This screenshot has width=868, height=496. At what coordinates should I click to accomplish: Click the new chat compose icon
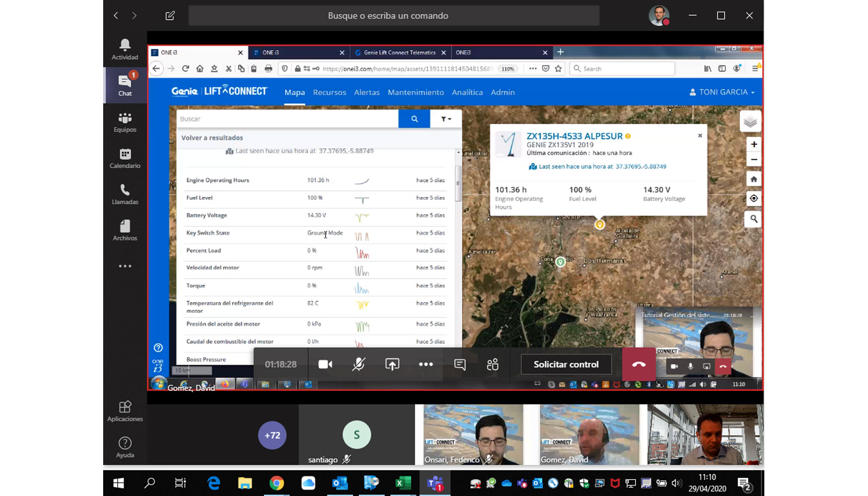tap(170, 16)
